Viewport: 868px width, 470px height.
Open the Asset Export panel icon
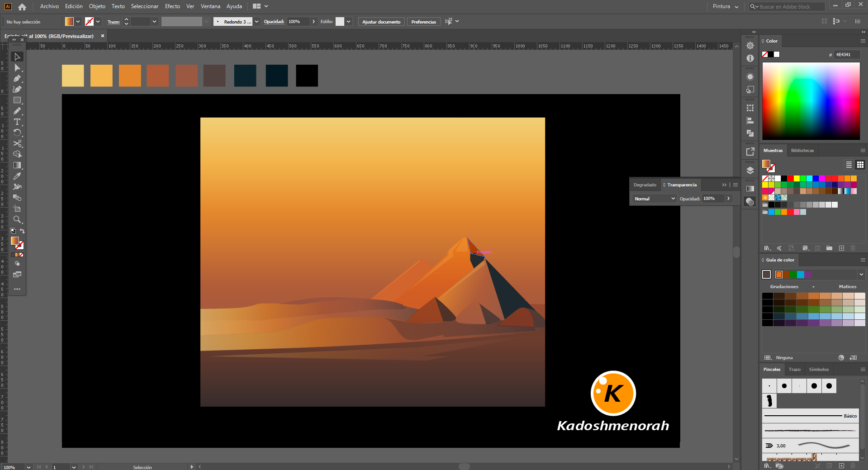click(x=750, y=152)
